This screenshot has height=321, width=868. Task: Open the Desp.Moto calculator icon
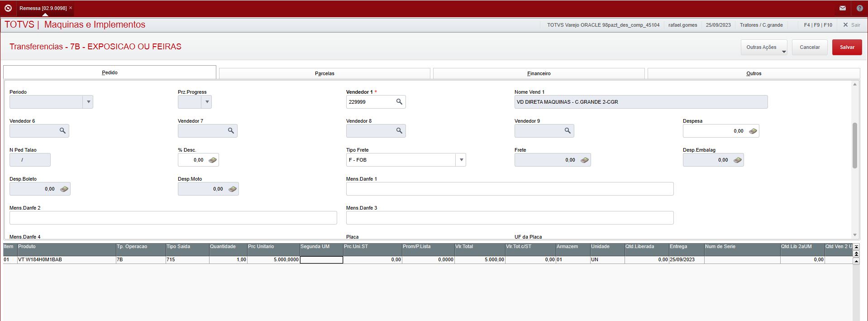coord(232,189)
